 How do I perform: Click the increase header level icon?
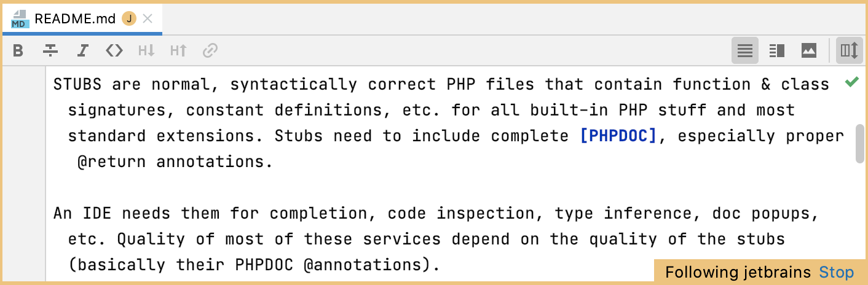tap(178, 50)
